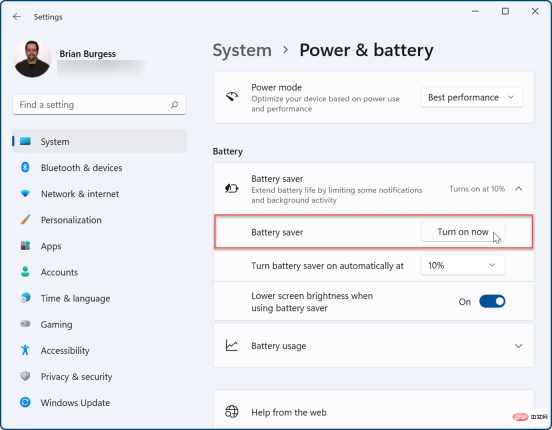Open Gaming settings
The width and height of the screenshot is (552, 430).
coord(99,324)
